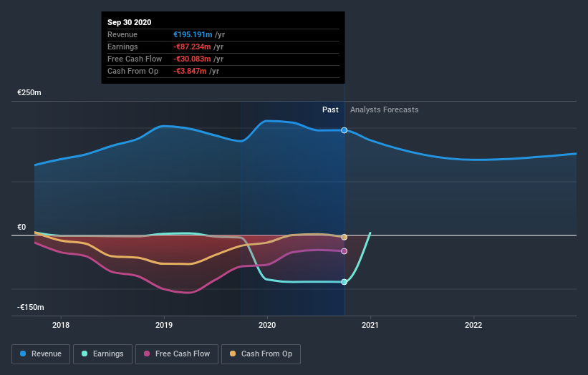Screen dimensions: 588x375
Task: Click the €250m y-axis label
Action: (x=29, y=92)
